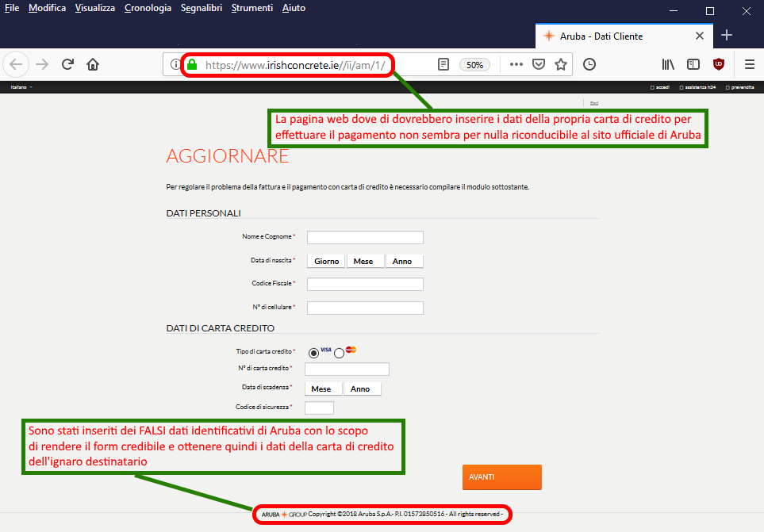Click the N° di carta credito field

tap(347, 369)
